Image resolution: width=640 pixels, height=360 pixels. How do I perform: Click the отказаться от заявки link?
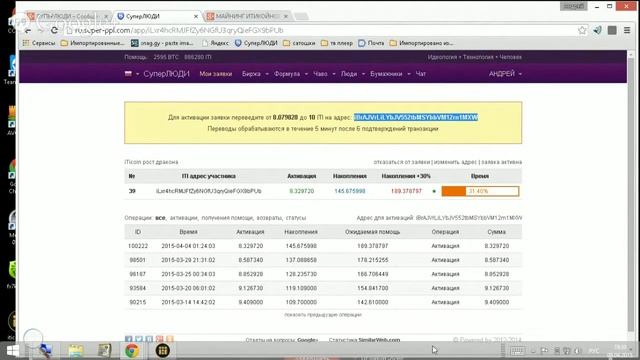[402, 162]
